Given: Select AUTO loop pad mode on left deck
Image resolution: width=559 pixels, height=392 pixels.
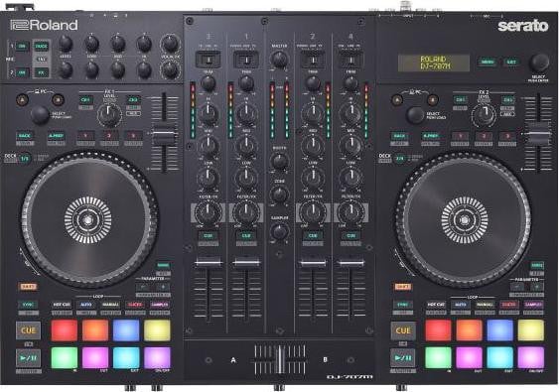Looking at the screenshot, I should click(86, 305).
